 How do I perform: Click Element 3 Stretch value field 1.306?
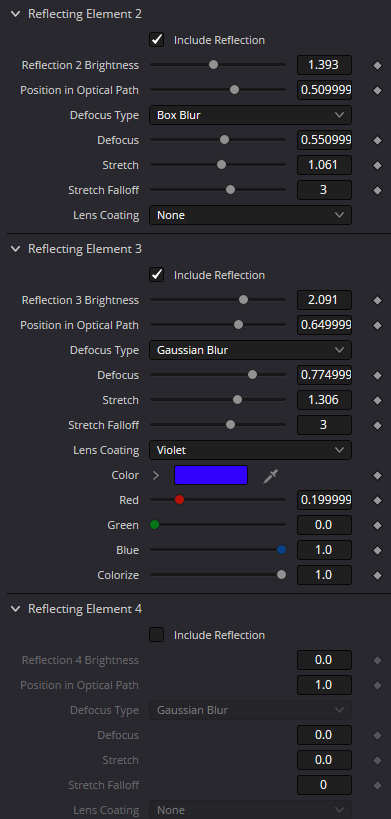[x=324, y=400]
